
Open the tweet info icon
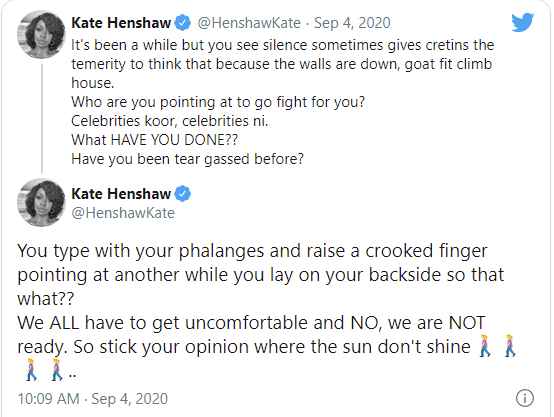[x=525, y=398]
